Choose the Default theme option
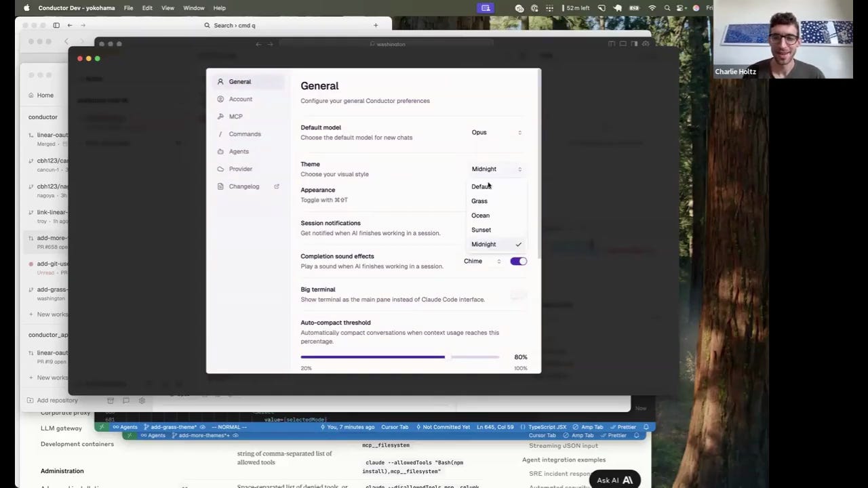Screen dimensions: 868x488 point(496,186)
